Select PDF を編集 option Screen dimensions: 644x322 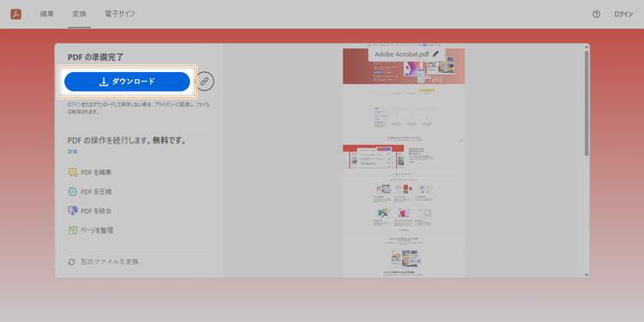(90, 173)
